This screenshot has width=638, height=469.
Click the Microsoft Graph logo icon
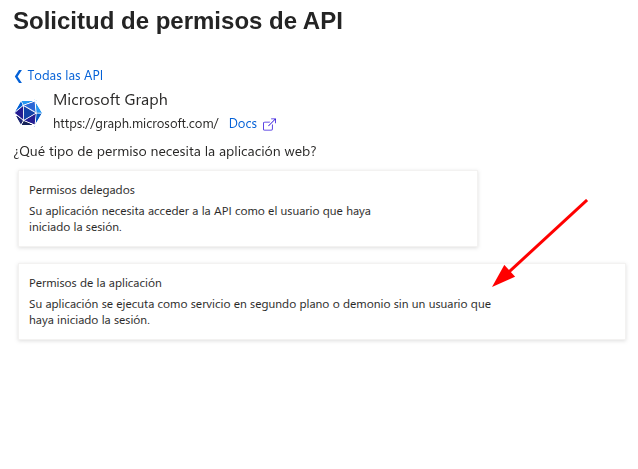[x=28, y=113]
